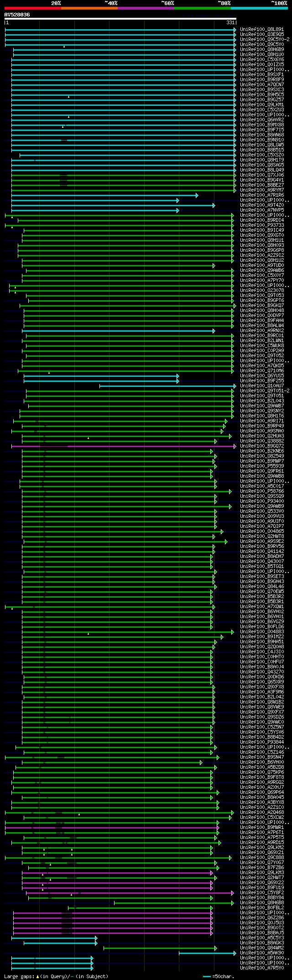This screenshot has height=980, width=292.
Task: Click hit label UniRef100_Q0IZX5
Action: 262,64
